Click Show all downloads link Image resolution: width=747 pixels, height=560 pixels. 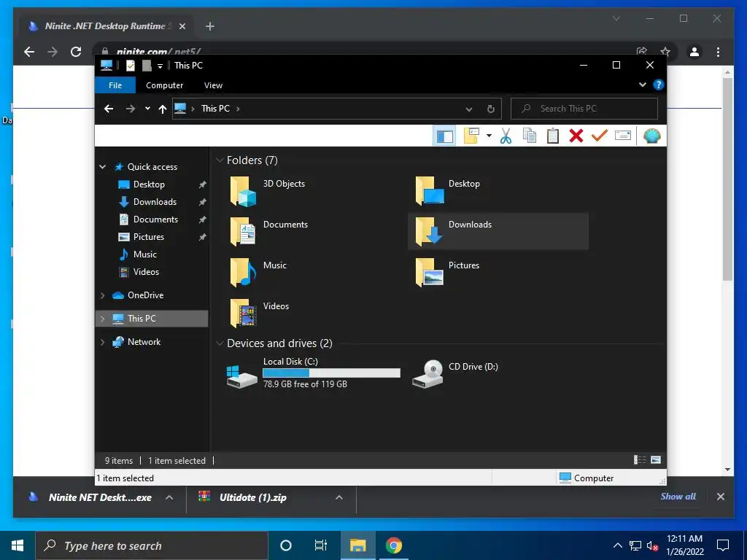[678, 496]
